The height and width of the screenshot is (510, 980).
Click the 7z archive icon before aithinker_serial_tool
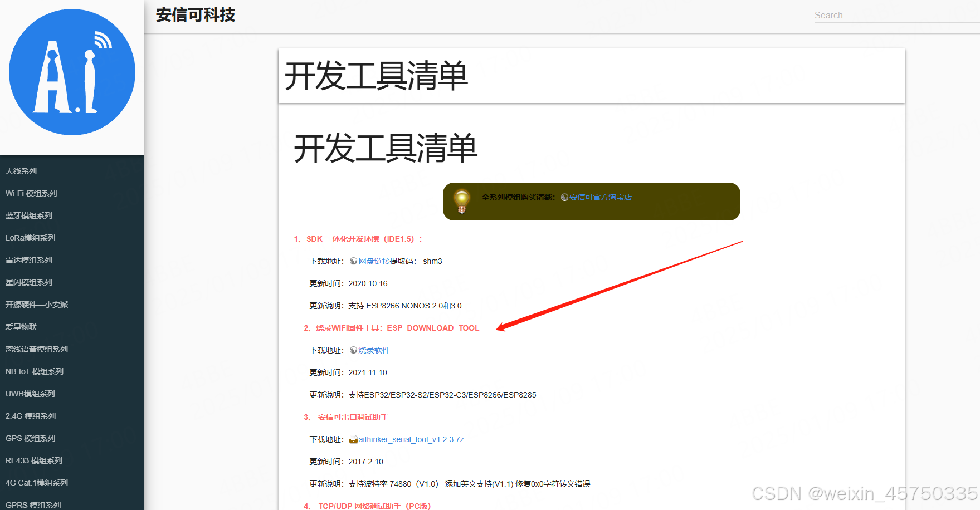(x=354, y=439)
